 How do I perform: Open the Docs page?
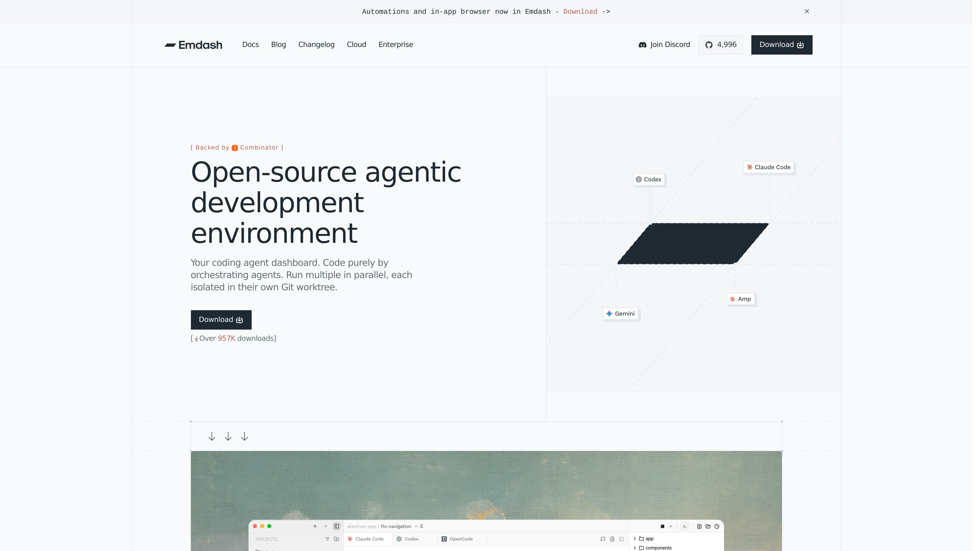point(250,44)
